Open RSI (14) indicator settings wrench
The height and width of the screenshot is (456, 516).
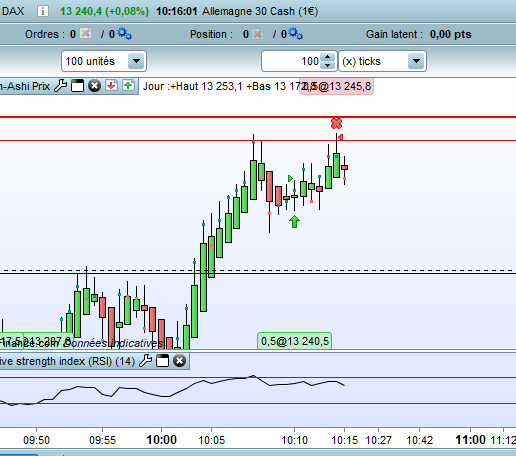click(145, 361)
